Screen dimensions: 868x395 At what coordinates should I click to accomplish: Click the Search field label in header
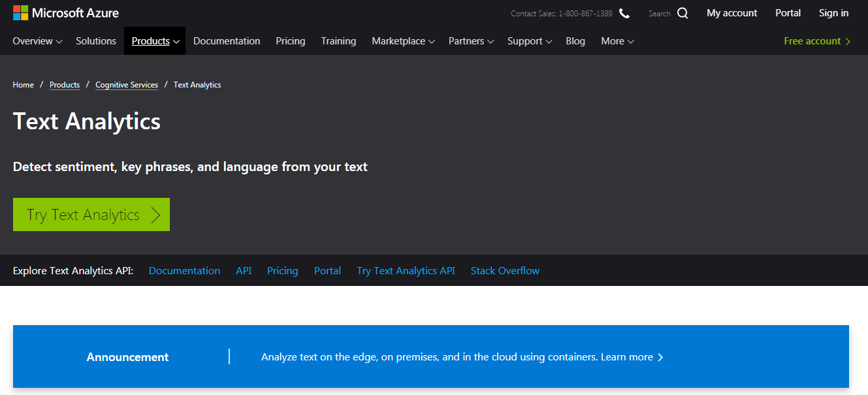pos(660,14)
